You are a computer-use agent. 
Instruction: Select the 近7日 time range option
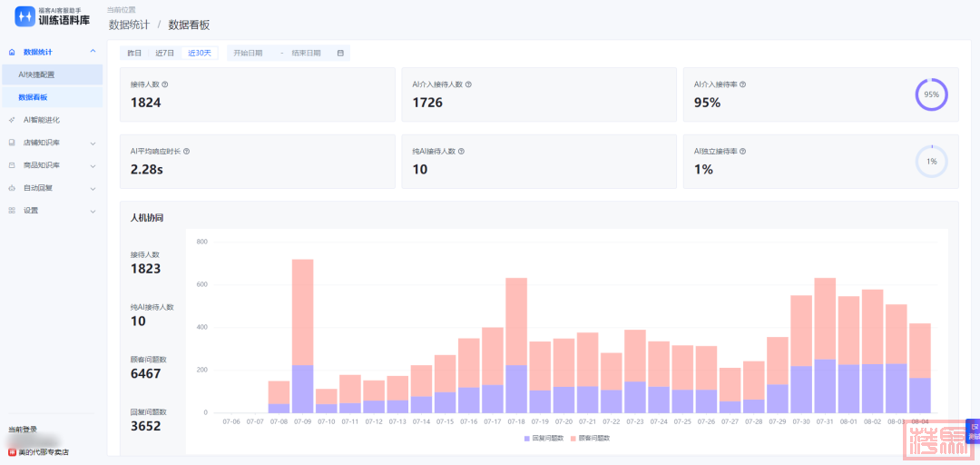(x=164, y=53)
